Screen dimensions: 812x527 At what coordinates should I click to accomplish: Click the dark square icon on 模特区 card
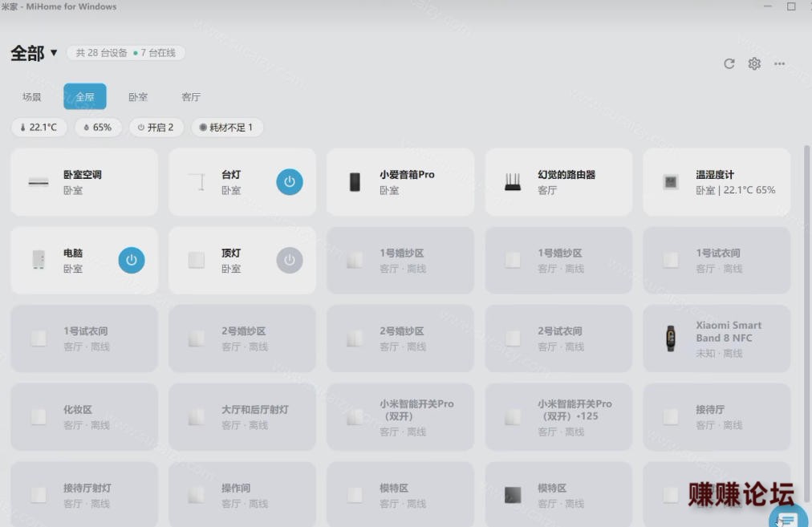513,495
